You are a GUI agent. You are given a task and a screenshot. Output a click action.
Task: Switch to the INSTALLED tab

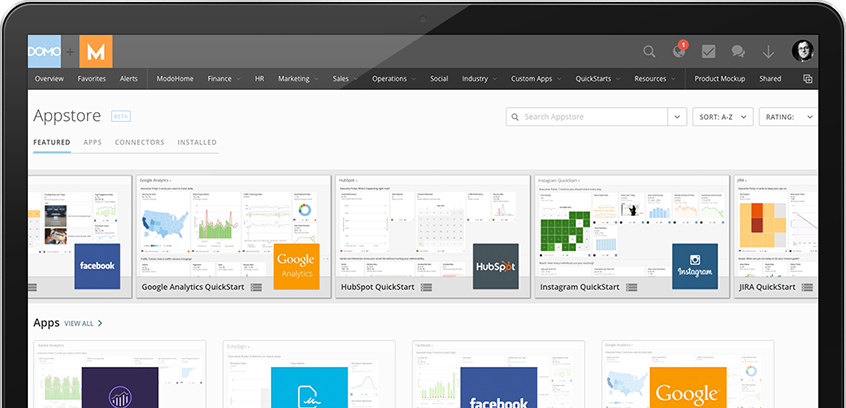click(x=197, y=142)
